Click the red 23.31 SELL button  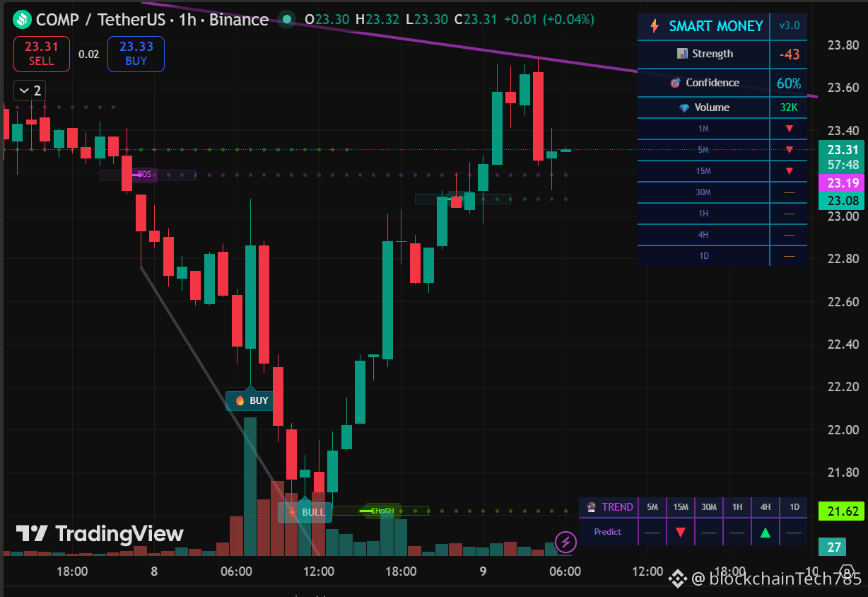coord(42,54)
